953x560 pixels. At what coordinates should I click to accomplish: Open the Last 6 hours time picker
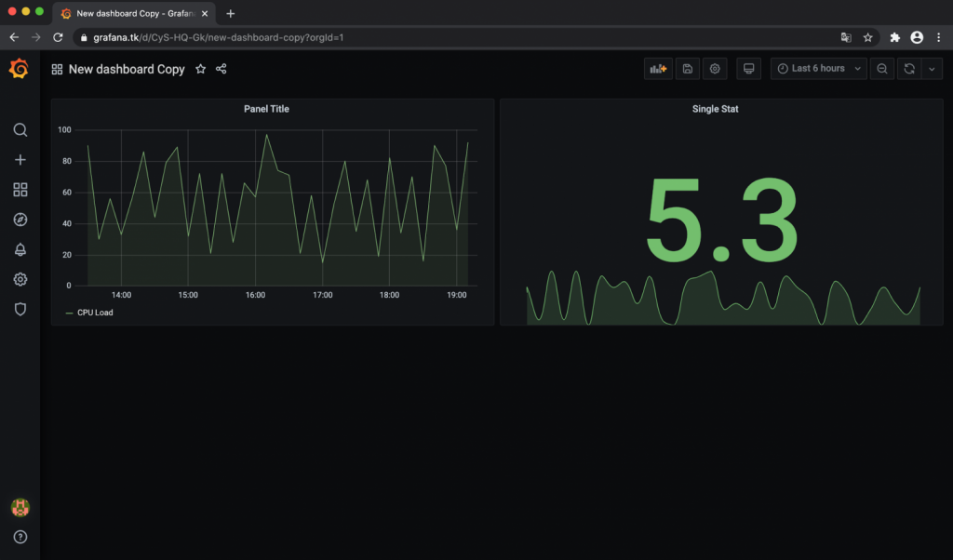click(x=817, y=69)
